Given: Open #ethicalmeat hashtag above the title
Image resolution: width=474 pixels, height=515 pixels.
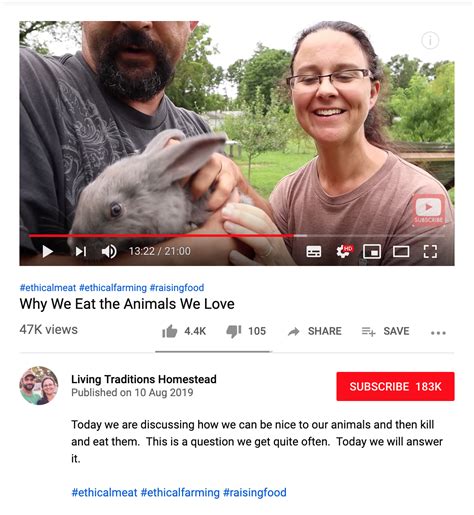Looking at the screenshot, I should pos(48,288).
